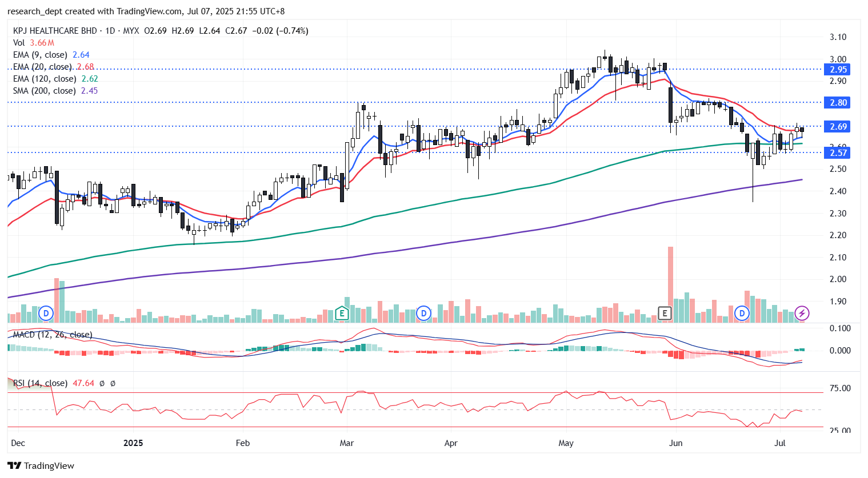868x478 pixels.
Task: Click the 75.00 value on the RSI axis
Action: (x=840, y=388)
